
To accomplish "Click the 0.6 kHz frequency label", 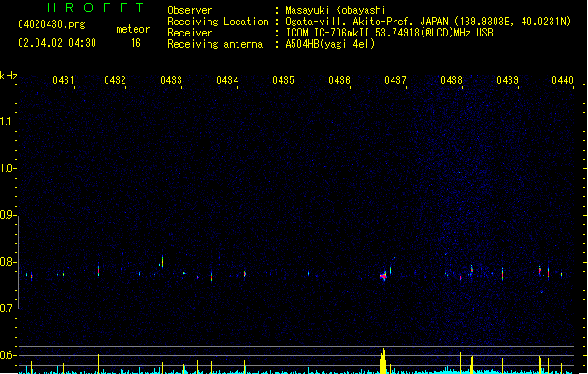I will 7,355.
